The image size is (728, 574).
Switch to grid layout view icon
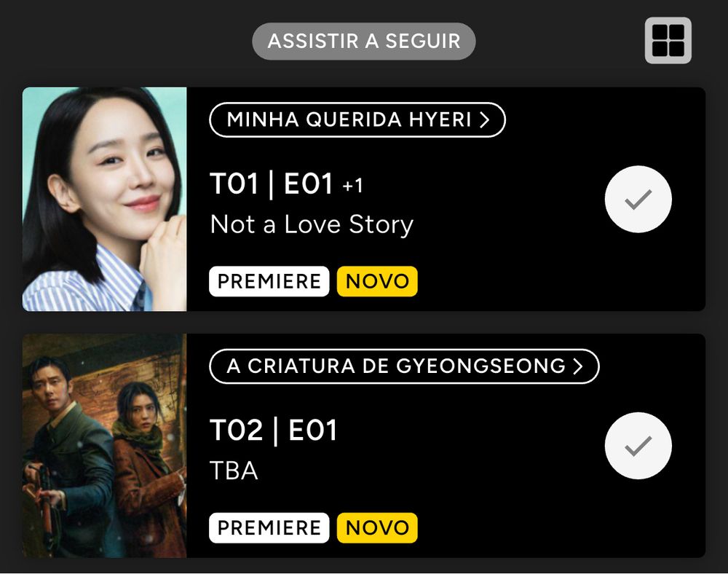668,40
